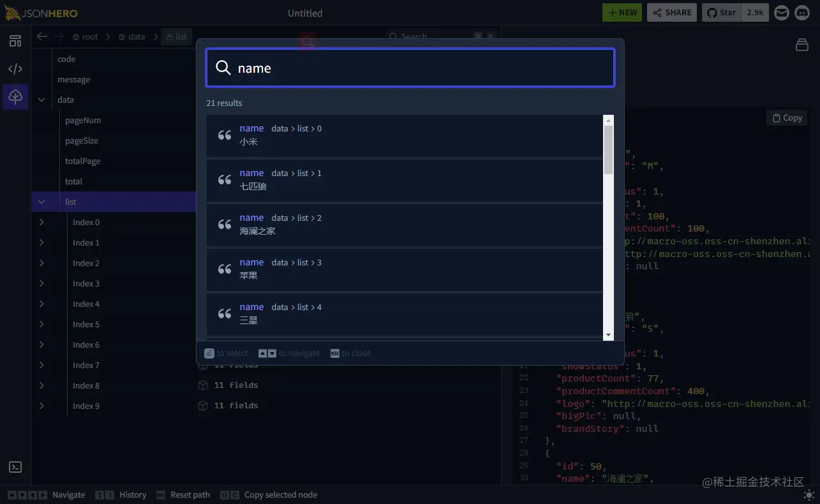Switch to the code editor view icon
This screenshot has height=504, width=820.
point(15,69)
